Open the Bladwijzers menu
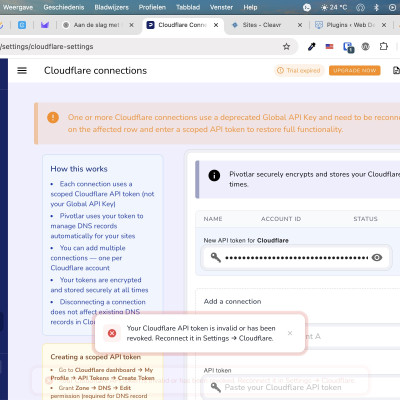Viewport: 400px width, 400px height. [x=111, y=7]
